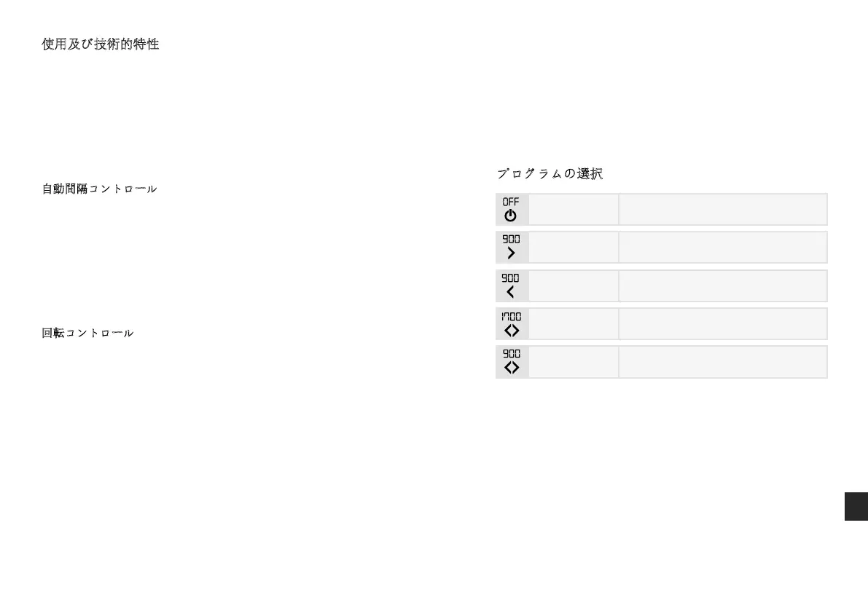Click narrow empty cell beside OFF icon
Screen dimensions: 868x611
574,210
